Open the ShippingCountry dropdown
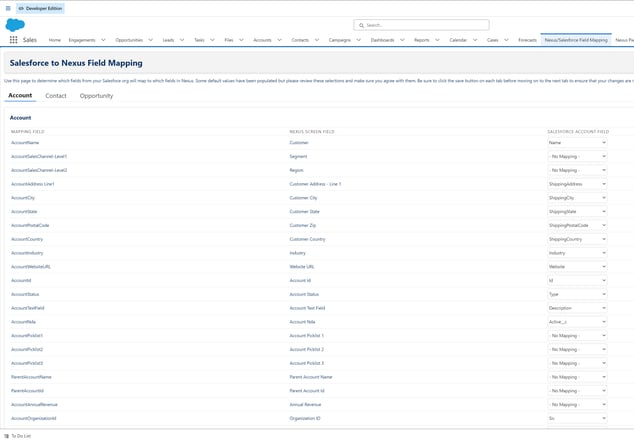This screenshot has height=442, width=634. 577,239
